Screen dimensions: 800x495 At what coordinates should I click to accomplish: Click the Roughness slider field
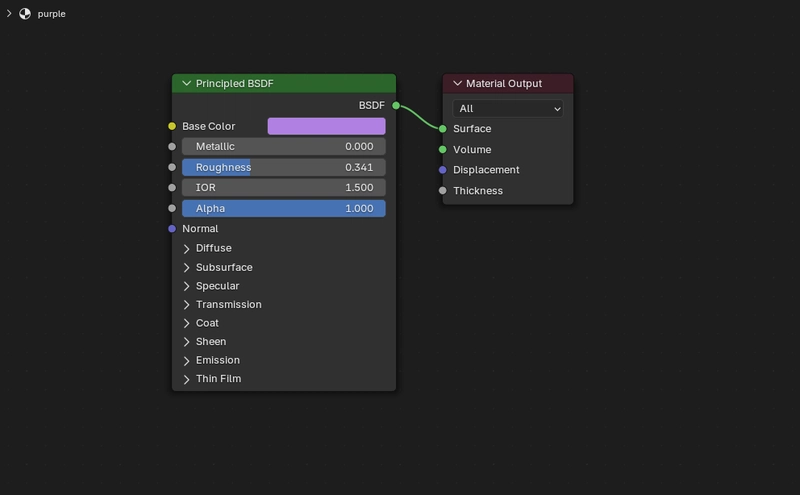[284, 167]
